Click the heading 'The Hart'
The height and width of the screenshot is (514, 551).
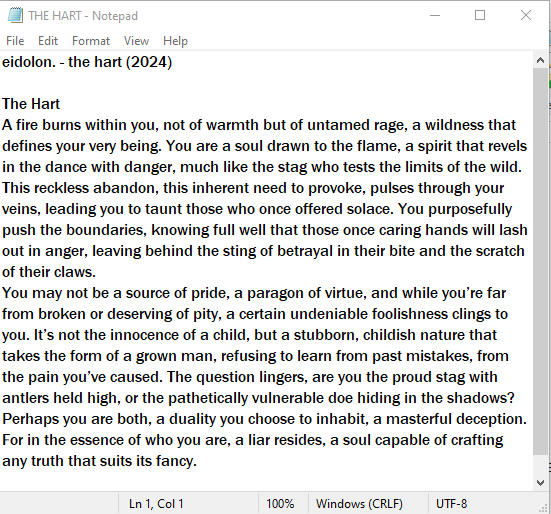click(x=31, y=104)
